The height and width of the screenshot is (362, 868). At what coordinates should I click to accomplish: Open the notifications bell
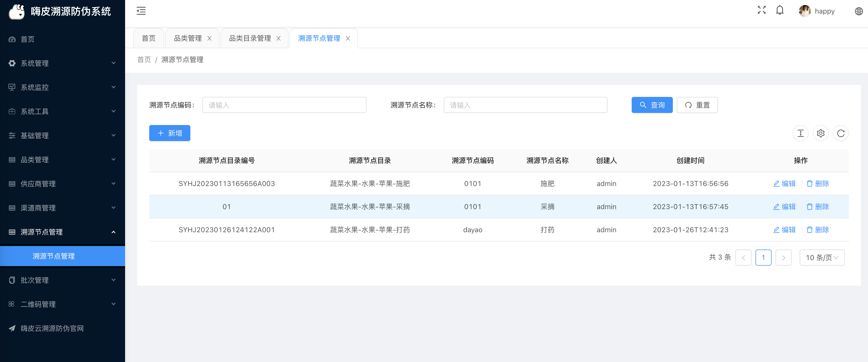[780, 10]
